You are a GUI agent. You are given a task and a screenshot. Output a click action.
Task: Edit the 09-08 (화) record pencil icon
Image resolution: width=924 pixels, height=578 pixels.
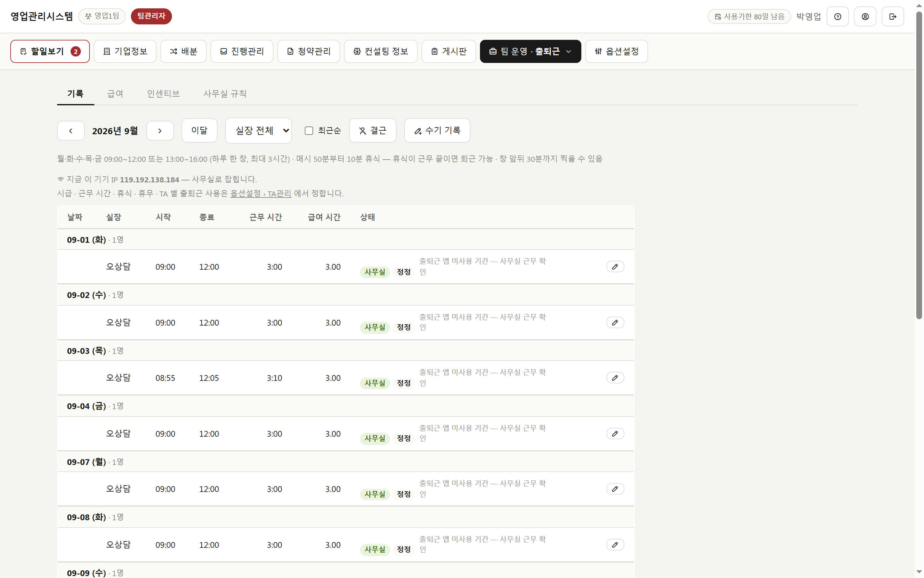(615, 545)
